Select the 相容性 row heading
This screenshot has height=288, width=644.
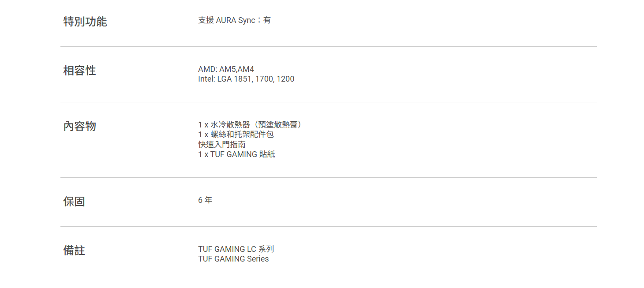[79, 71]
